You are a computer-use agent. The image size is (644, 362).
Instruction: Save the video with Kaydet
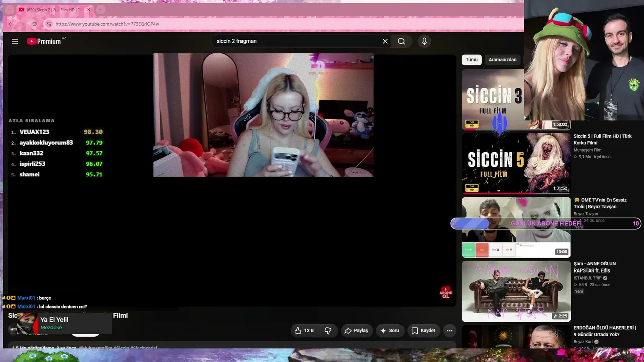point(423,330)
